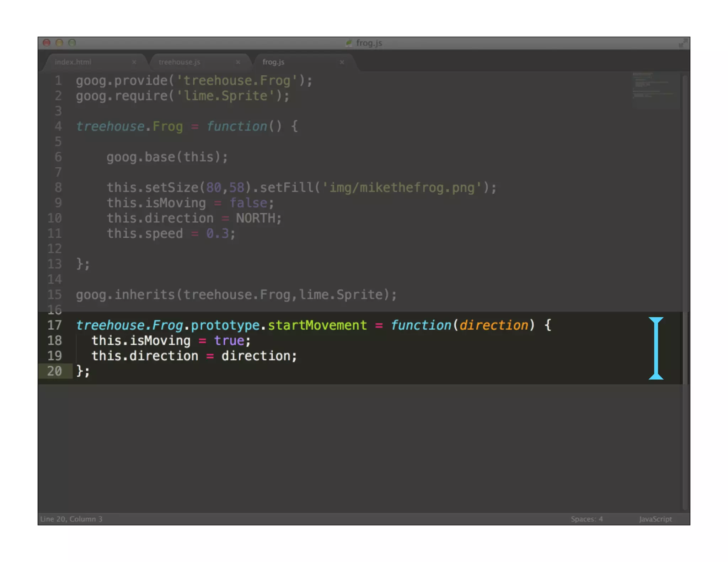
Task: Switch to the treehouse.js tab
Action: [179, 62]
